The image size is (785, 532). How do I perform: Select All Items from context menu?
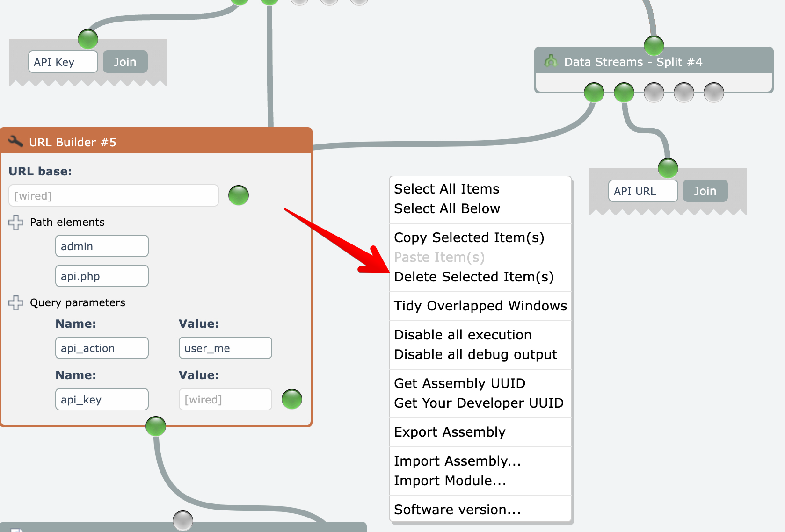pyautogui.click(x=447, y=189)
